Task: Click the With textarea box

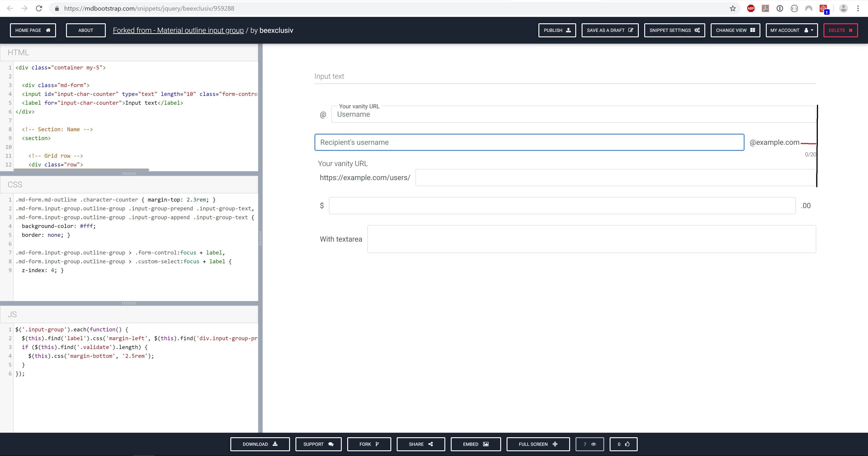Action: click(591, 239)
